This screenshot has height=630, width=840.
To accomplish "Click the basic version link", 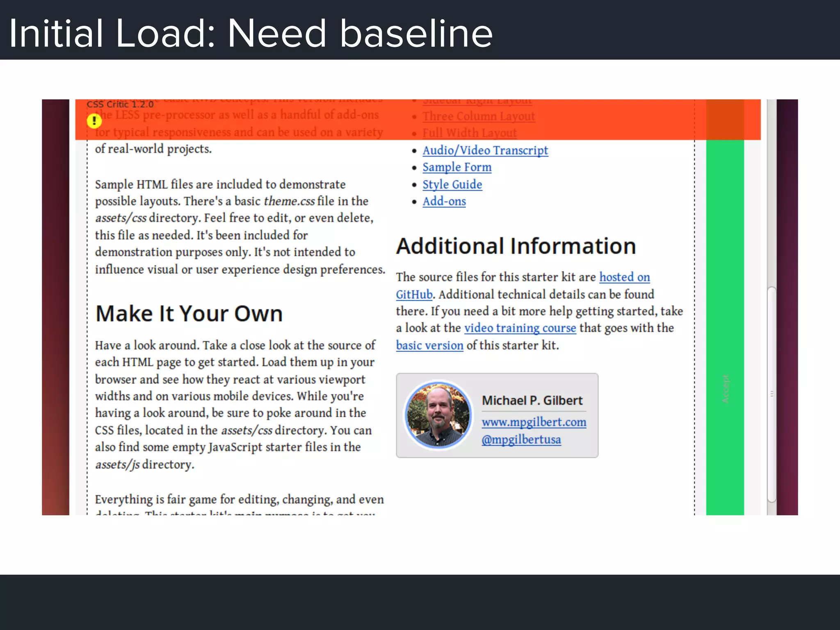I will coord(429,345).
